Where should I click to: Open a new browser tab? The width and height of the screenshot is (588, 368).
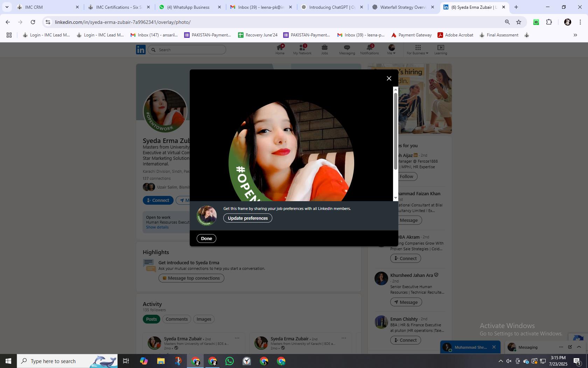tap(516, 7)
